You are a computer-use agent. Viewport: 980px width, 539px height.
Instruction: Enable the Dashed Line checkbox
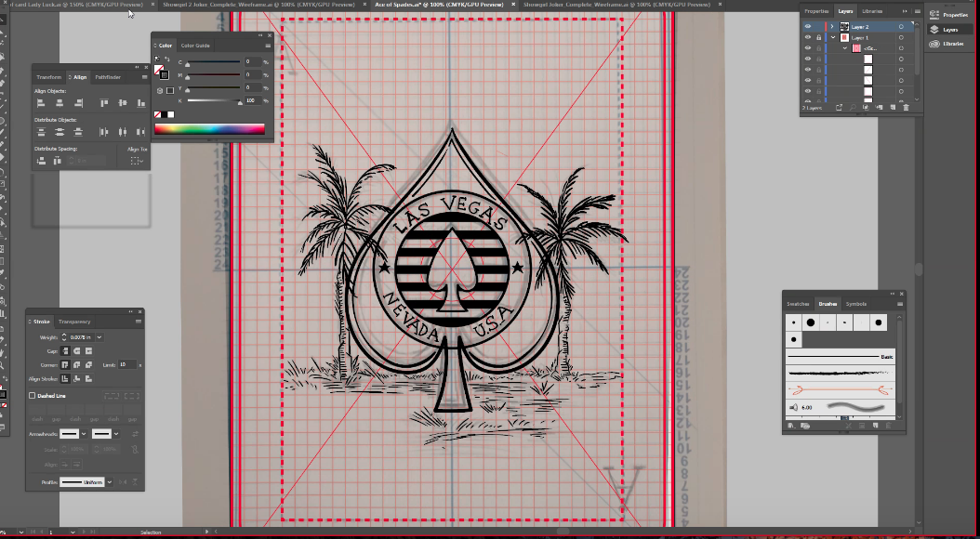32,395
